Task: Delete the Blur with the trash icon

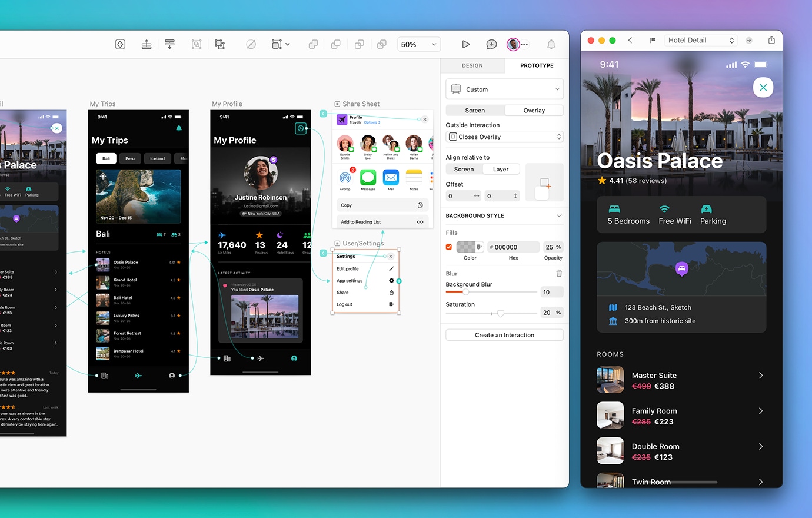Action: [559, 273]
